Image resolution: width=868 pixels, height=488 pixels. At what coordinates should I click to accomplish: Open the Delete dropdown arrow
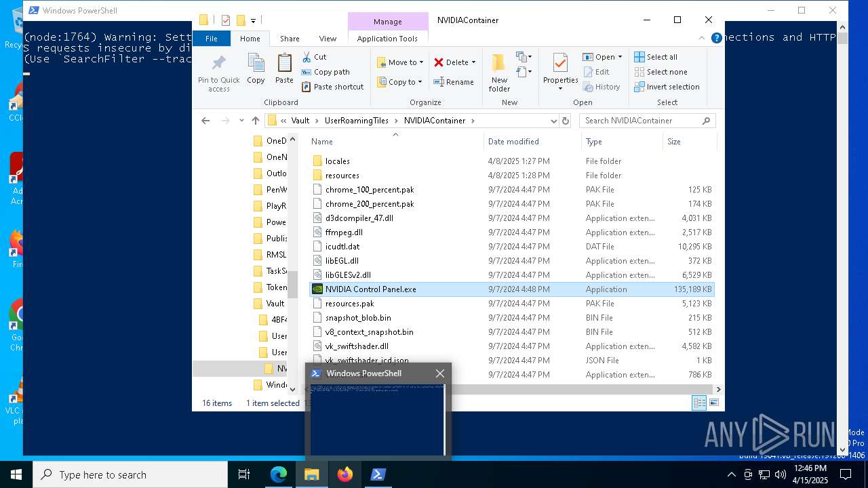473,62
